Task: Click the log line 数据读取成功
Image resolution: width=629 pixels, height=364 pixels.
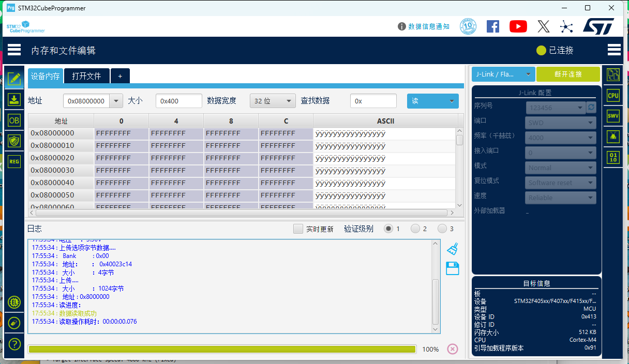Action: pos(78,313)
